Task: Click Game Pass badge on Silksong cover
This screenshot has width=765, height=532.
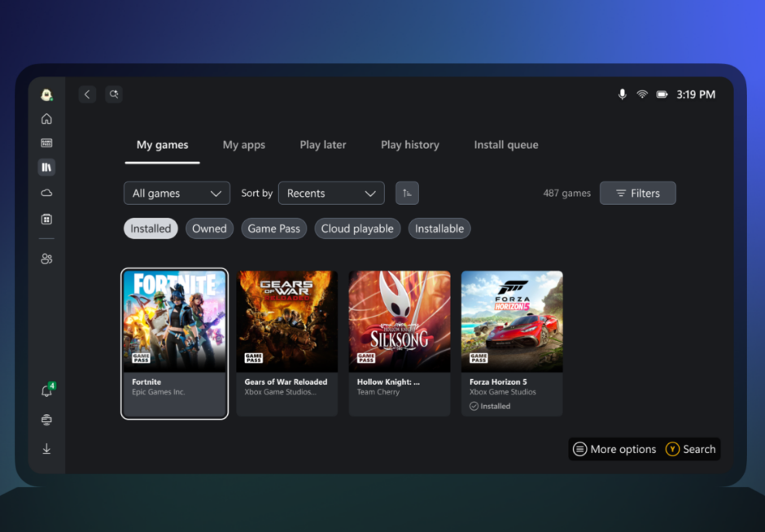Action: click(x=366, y=358)
